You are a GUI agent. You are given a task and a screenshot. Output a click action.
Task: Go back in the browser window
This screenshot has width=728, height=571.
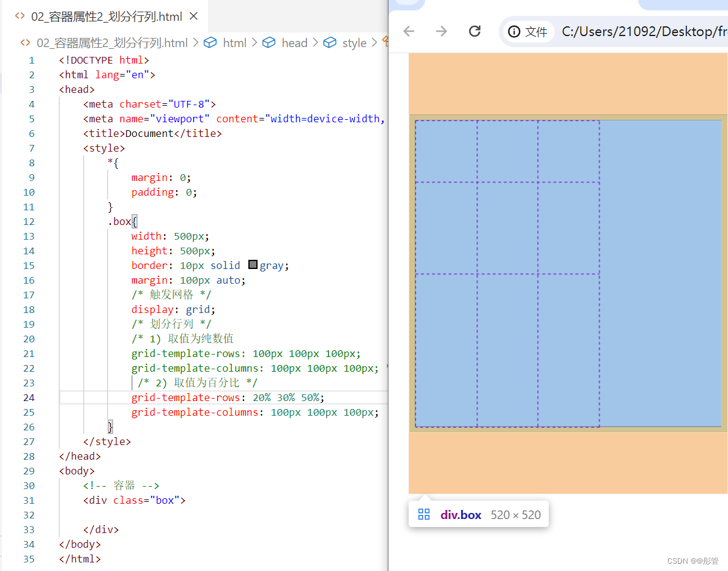409,31
